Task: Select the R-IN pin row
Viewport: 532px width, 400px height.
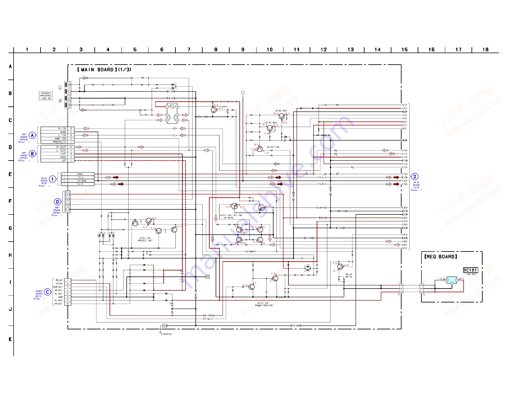Action: (57, 129)
